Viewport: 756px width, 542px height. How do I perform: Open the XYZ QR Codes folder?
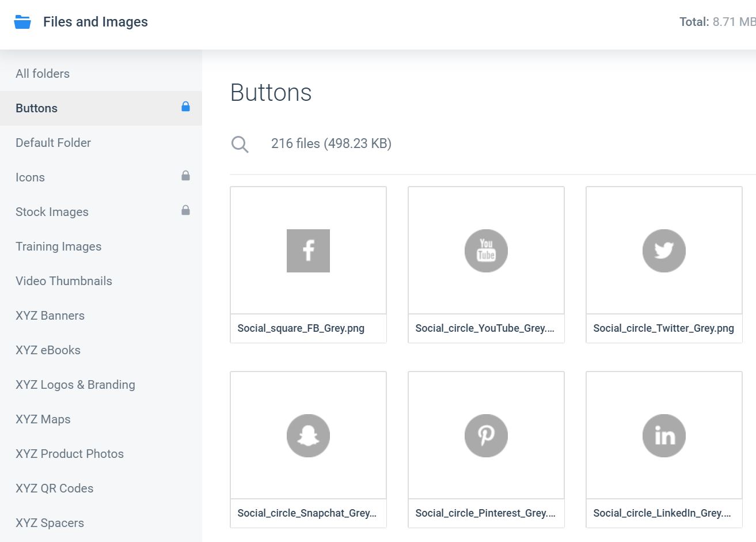pyautogui.click(x=101, y=488)
